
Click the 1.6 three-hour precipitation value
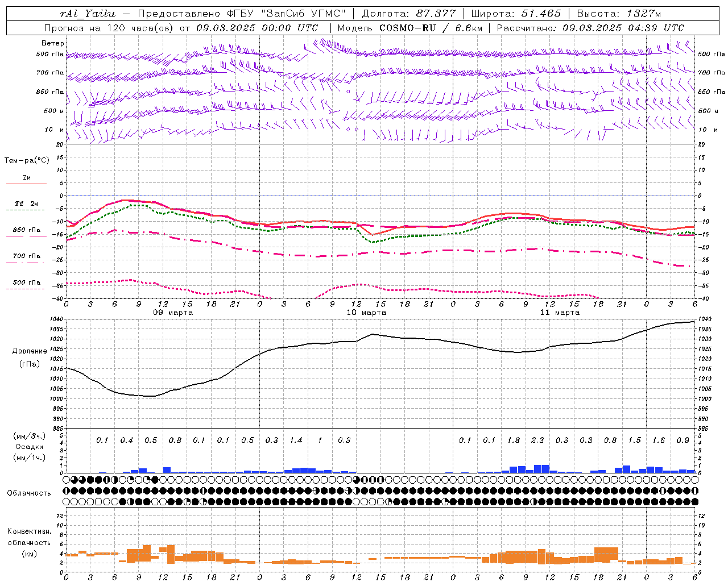click(x=659, y=440)
